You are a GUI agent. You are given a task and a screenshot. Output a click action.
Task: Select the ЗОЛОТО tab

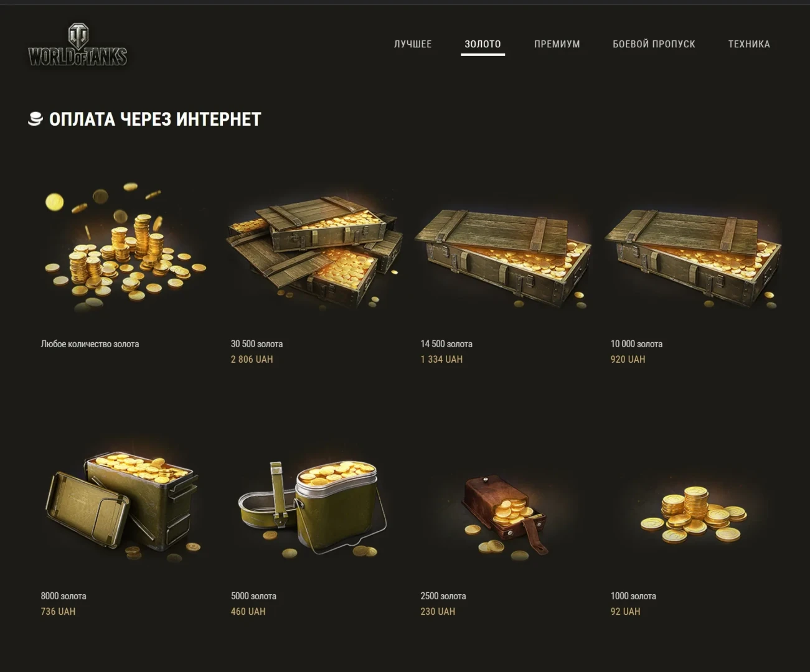click(483, 44)
